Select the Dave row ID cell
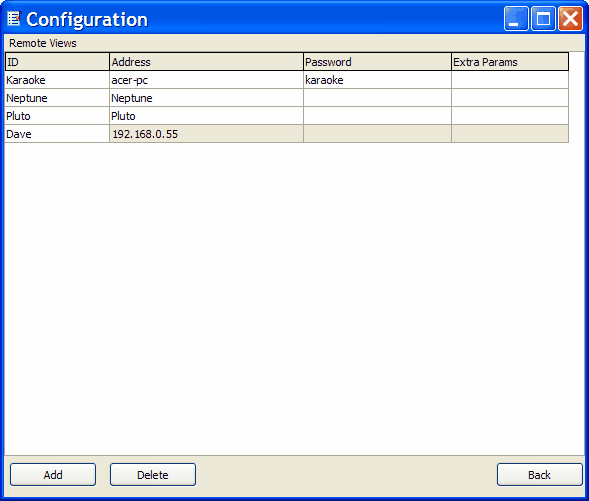 click(x=57, y=134)
